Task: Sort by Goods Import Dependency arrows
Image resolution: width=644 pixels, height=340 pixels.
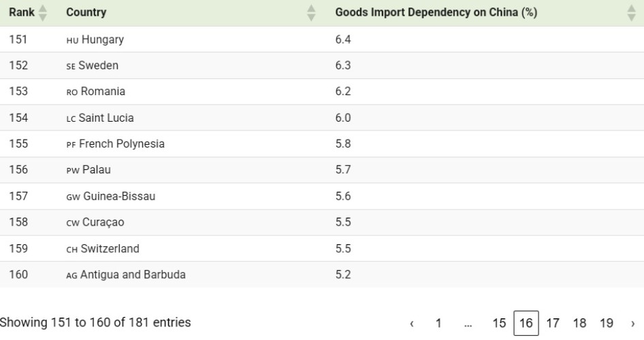Action: (x=630, y=13)
